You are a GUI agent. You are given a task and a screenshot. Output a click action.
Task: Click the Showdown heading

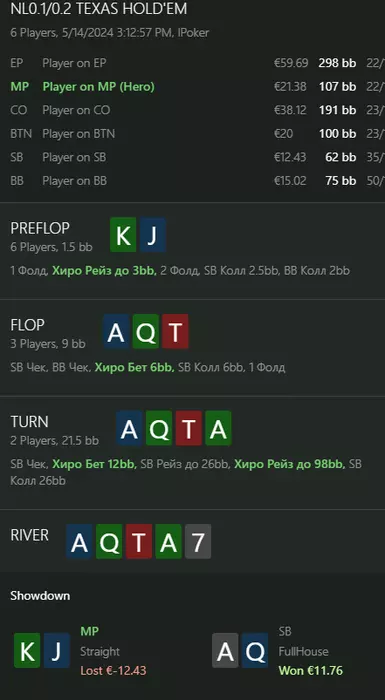(x=40, y=596)
